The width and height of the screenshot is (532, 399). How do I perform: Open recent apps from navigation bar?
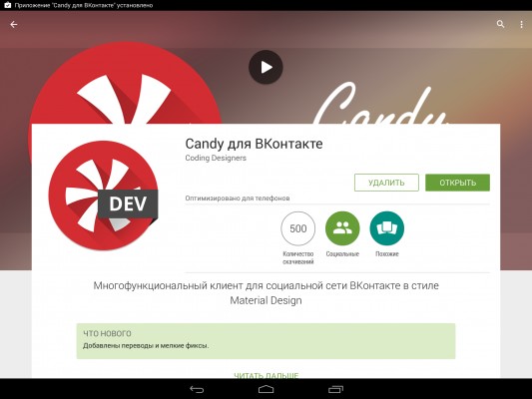click(x=335, y=389)
